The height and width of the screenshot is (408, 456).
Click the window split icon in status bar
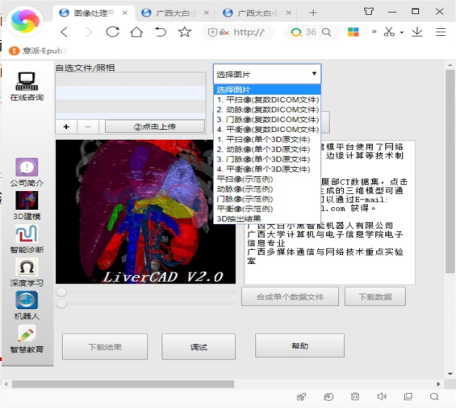point(408,396)
